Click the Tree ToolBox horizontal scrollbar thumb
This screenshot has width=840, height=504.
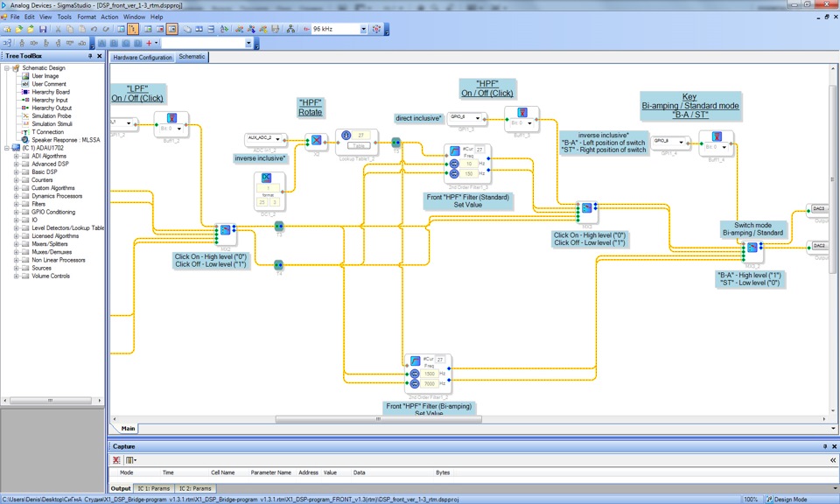tap(50, 401)
